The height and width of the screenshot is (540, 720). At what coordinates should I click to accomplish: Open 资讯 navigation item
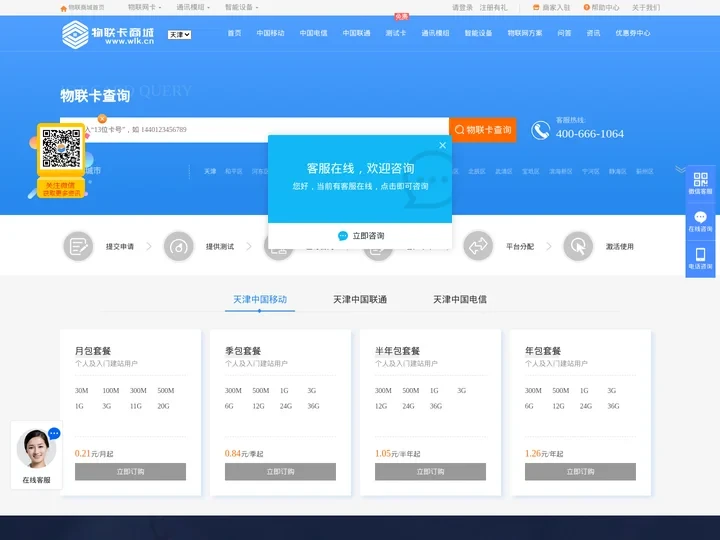(593, 33)
